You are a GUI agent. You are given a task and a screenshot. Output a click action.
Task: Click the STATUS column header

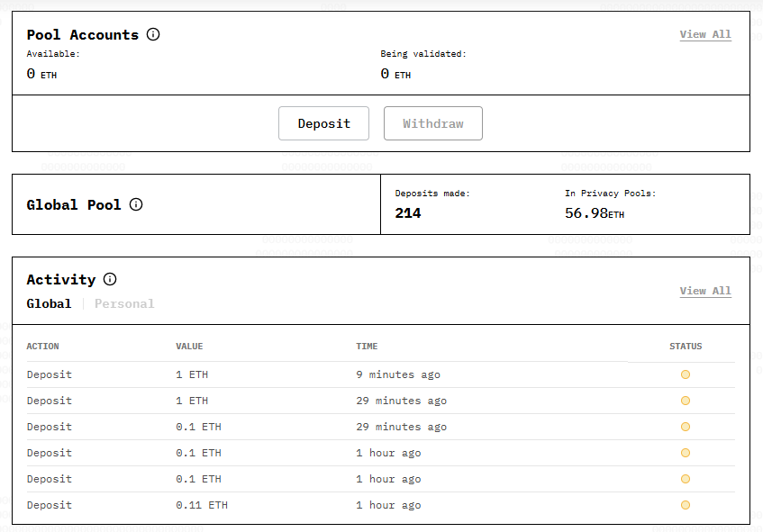click(686, 347)
